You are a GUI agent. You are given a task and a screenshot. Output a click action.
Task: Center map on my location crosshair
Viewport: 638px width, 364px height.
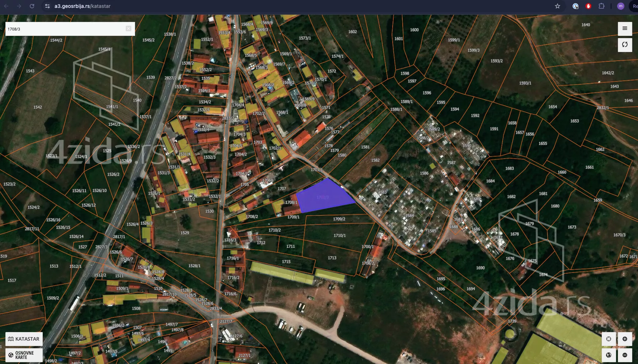[x=609, y=339]
